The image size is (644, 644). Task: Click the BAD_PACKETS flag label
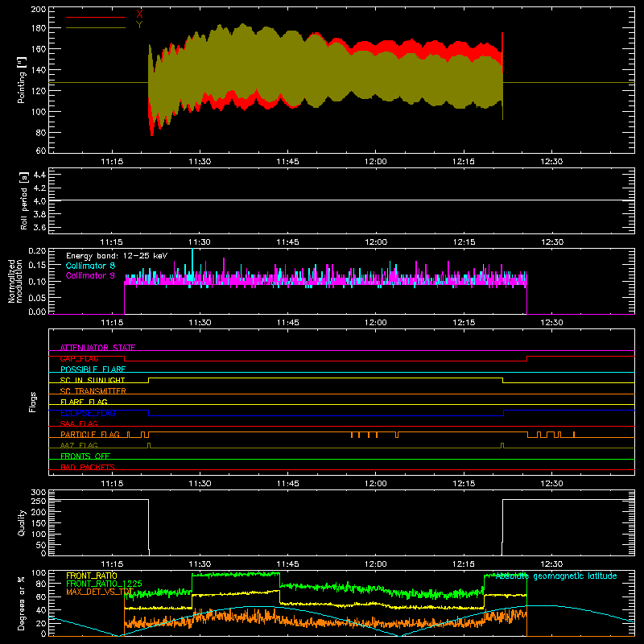pyautogui.click(x=88, y=467)
